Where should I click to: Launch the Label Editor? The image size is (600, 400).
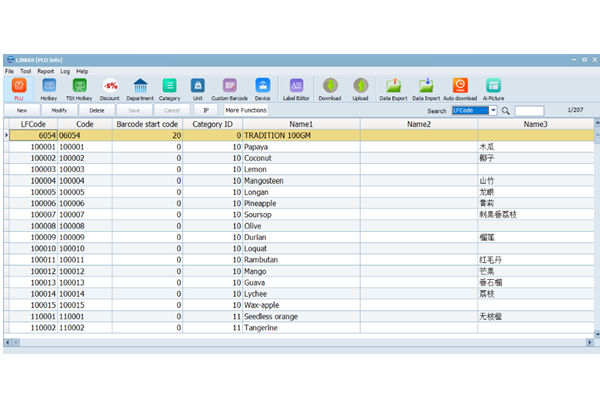click(x=296, y=87)
